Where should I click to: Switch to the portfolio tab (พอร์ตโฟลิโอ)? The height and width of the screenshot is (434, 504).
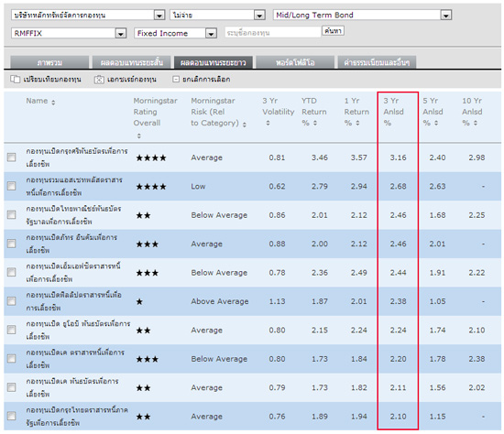click(295, 62)
